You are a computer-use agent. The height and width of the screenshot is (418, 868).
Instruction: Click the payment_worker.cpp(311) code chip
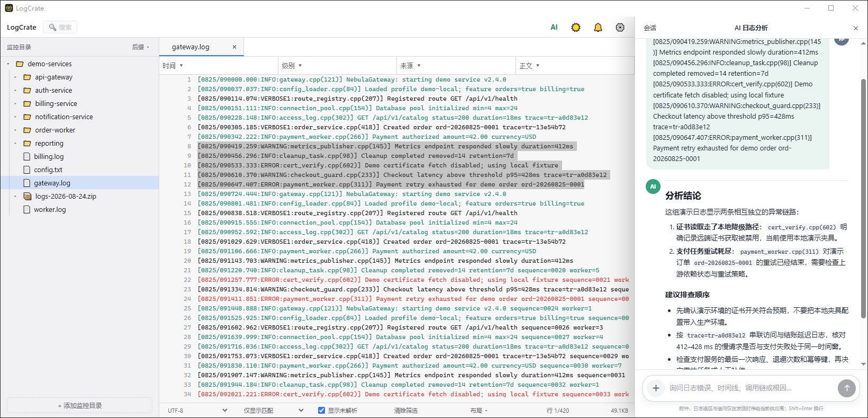pyautogui.click(x=779, y=252)
